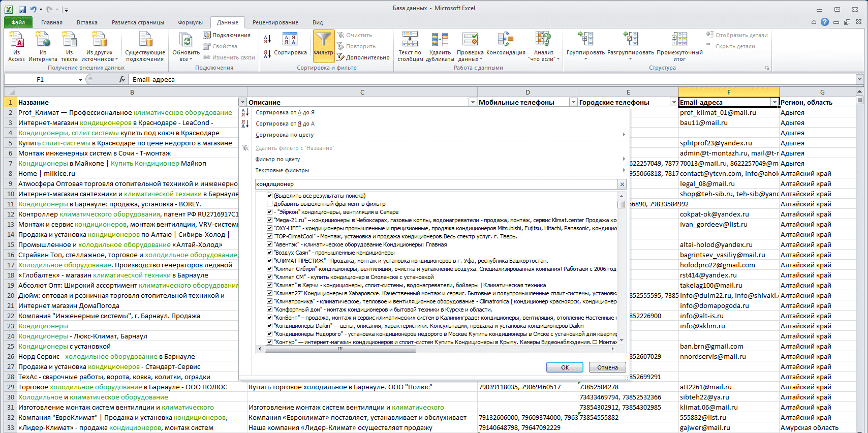This screenshot has width=868, height=433.
Task: Open Consolidate data tool
Action: pyautogui.click(x=506, y=44)
